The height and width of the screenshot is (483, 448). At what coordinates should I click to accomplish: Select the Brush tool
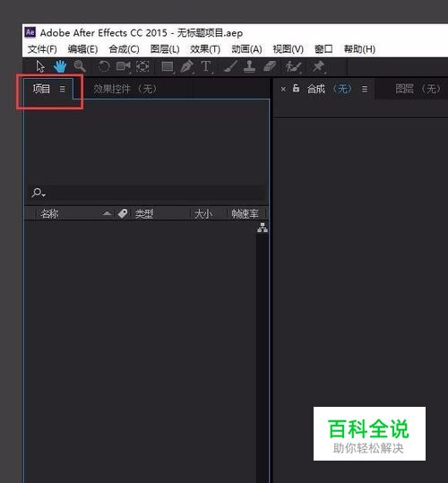(x=230, y=66)
